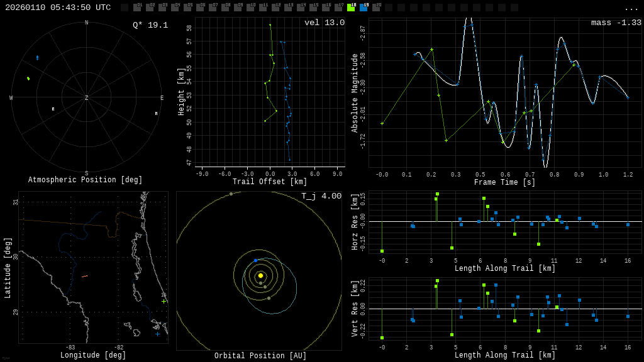Select the mass -1.33 label
Viewport: 644px width, 362px height.
(x=616, y=23)
